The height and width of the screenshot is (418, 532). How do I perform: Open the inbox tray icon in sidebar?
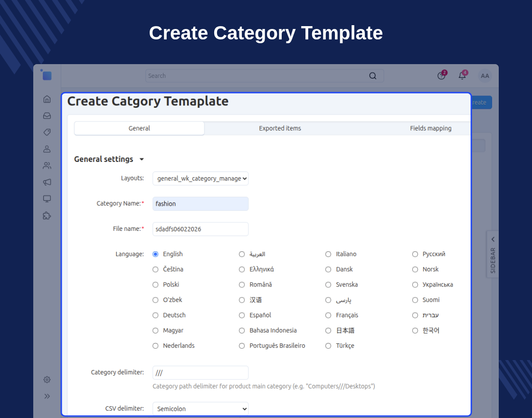(47, 116)
